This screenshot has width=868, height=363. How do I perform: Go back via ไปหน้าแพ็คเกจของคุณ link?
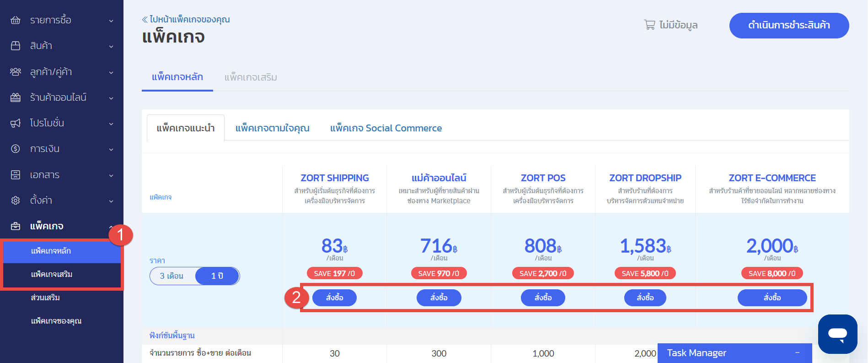point(186,20)
